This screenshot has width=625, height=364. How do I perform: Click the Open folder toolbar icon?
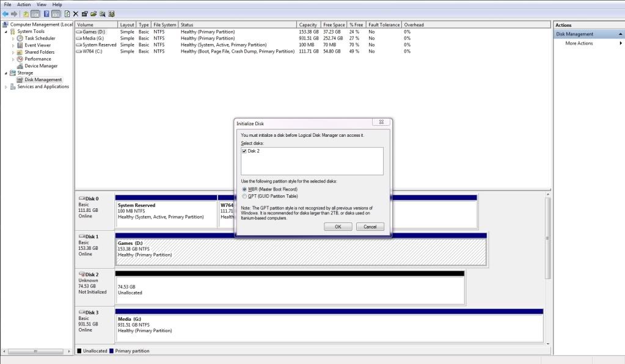tap(93, 14)
